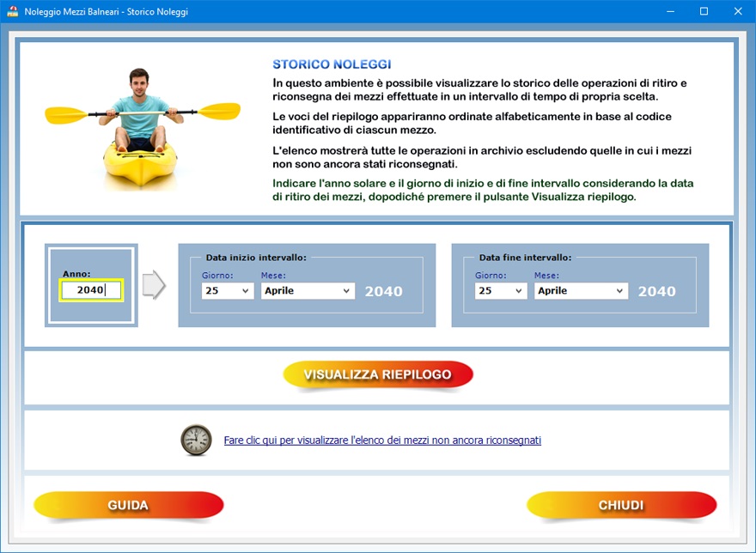Open the end interval Giorno dropdown

click(x=501, y=291)
